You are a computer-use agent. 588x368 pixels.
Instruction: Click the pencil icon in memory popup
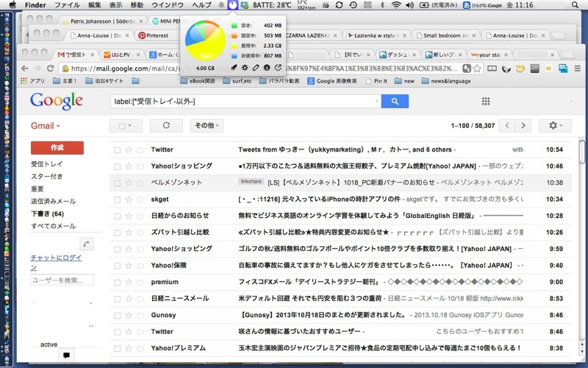[256, 68]
